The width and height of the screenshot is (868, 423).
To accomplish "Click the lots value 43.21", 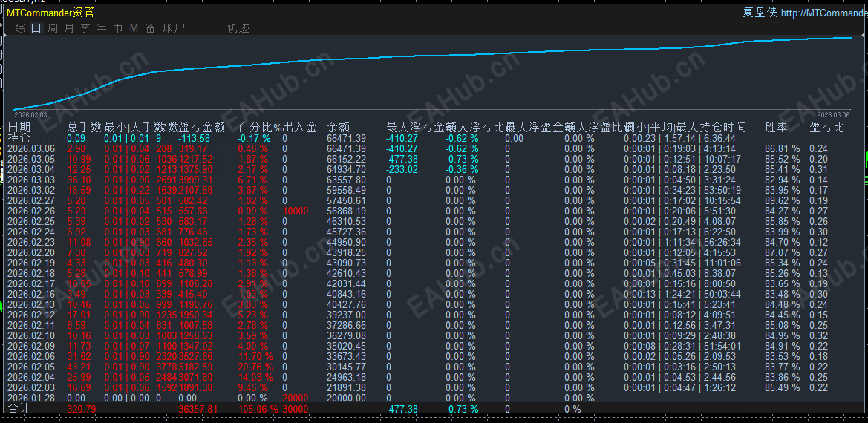I will (x=79, y=367).
